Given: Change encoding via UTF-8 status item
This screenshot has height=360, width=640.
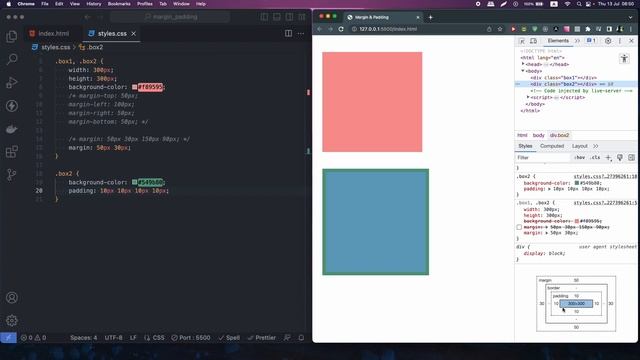Looking at the screenshot, I should (x=113, y=338).
